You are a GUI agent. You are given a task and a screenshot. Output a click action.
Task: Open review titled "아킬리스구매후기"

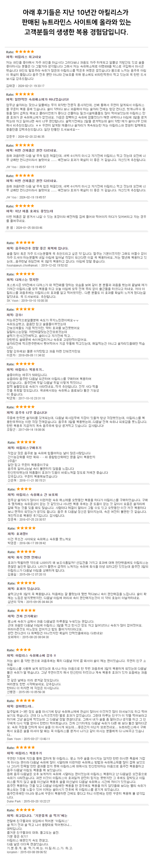tap(24, 447)
